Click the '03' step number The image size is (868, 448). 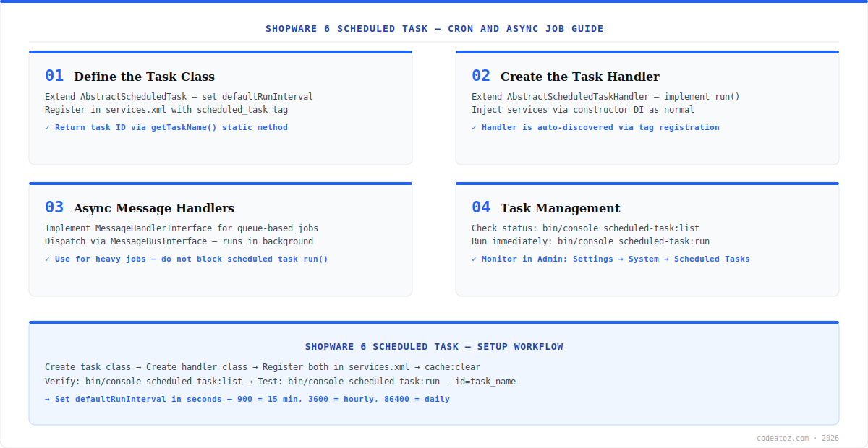(x=54, y=207)
